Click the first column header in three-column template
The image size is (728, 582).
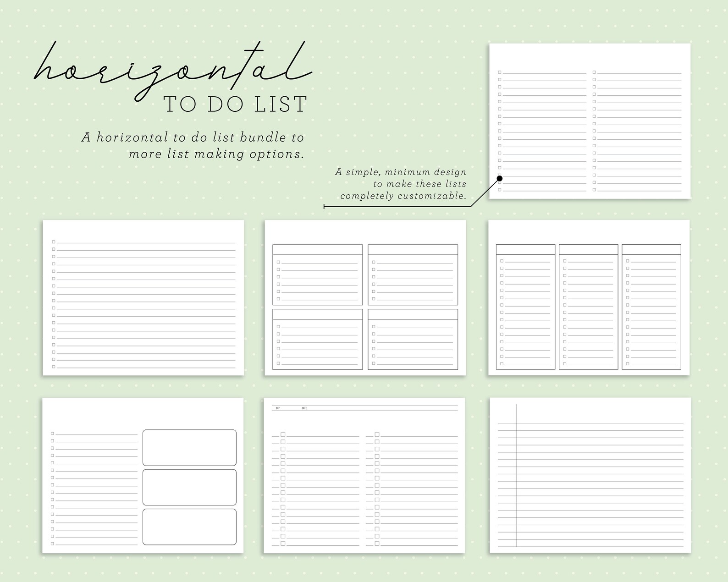point(526,249)
